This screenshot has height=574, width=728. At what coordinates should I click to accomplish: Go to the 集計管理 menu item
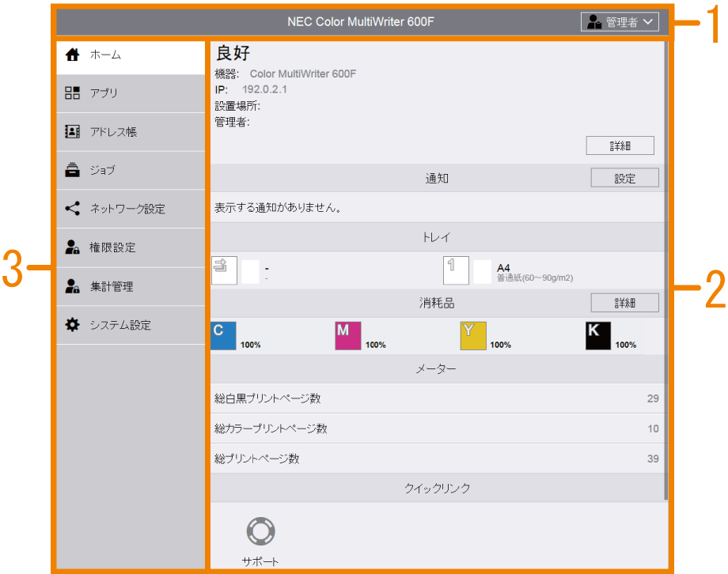(111, 286)
